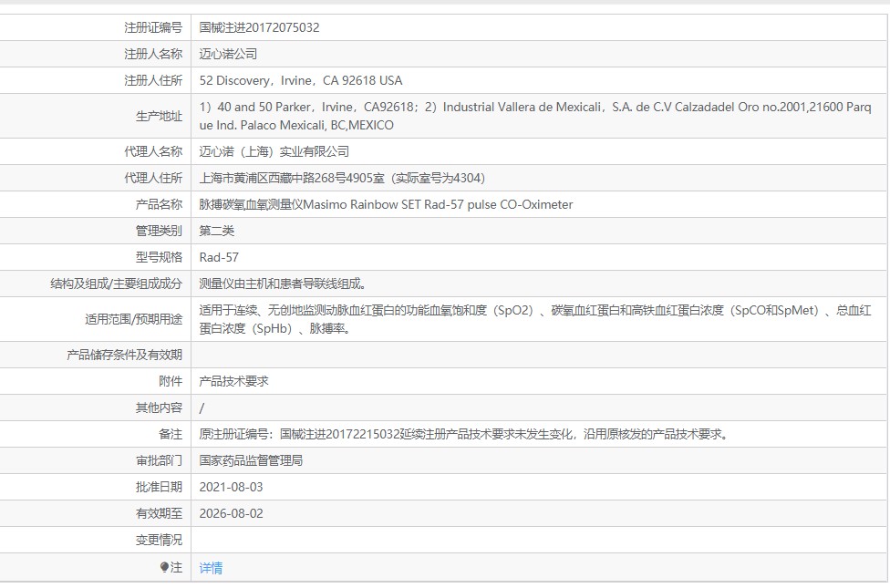Click the 结构及组成/主要组成成分 label
This screenshot has height=588, width=890.
click(117, 284)
